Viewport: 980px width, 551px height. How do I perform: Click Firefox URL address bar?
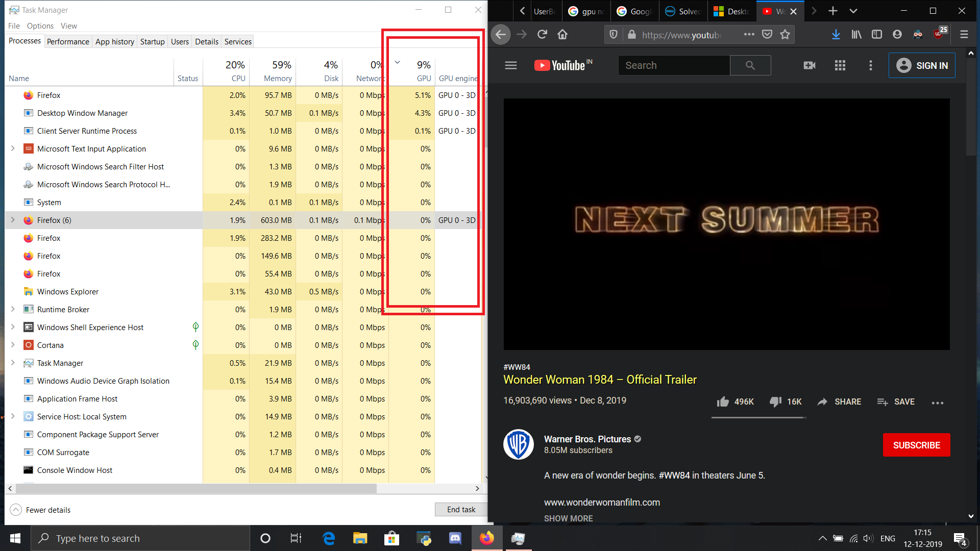tap(681, 35)
